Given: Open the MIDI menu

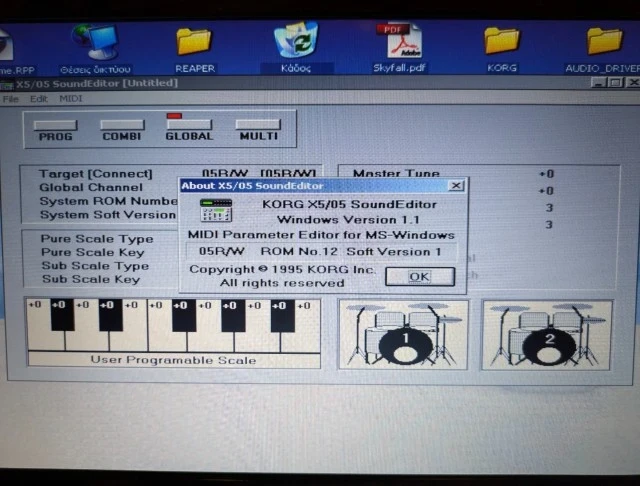Looking at the screenshot, I should [x=71, y=99].
